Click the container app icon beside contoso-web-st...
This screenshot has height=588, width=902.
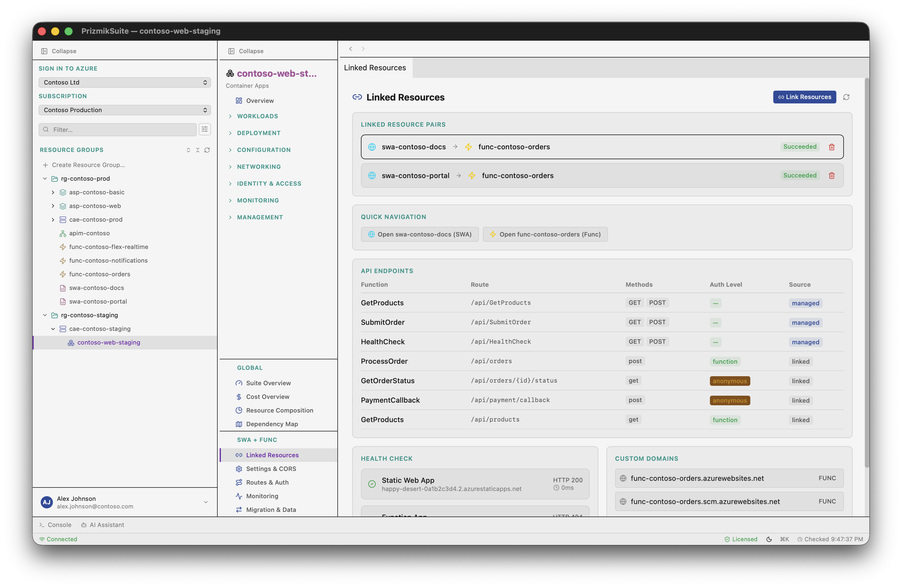pyautogui.click(x=230, y=73)
